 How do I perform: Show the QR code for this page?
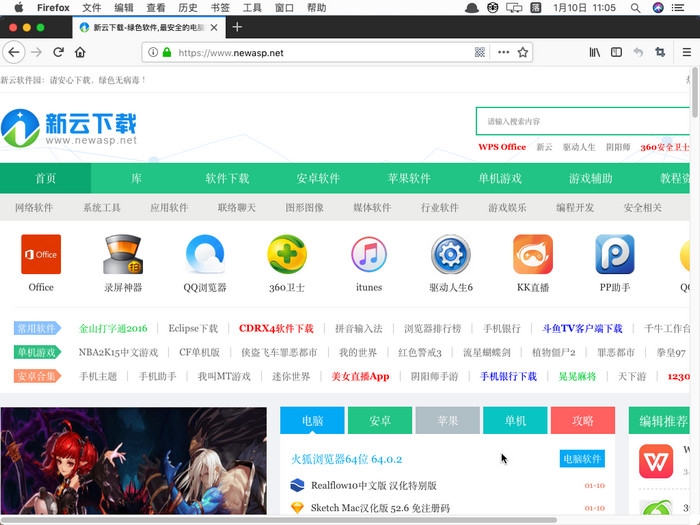[479, 52]
